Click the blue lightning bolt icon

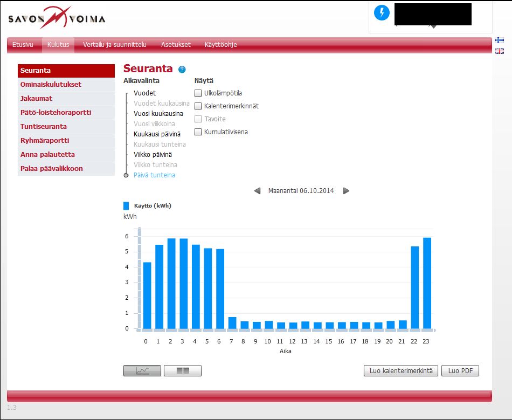pos(382,14)
